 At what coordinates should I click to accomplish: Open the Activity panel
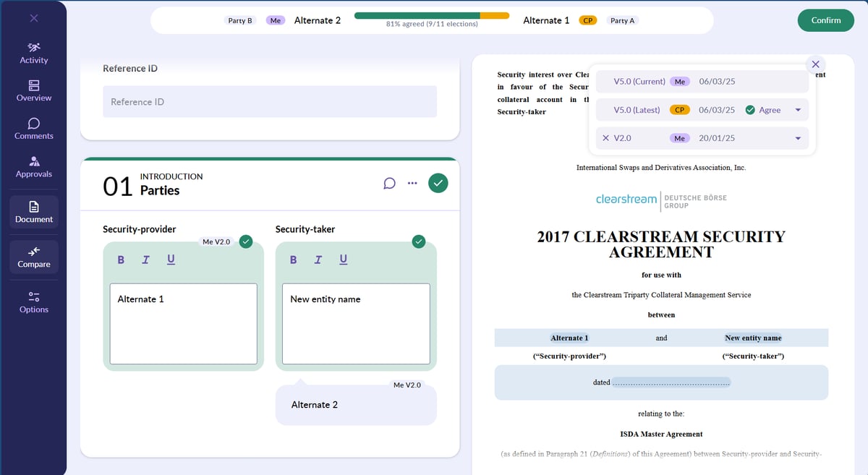point(34,54)
